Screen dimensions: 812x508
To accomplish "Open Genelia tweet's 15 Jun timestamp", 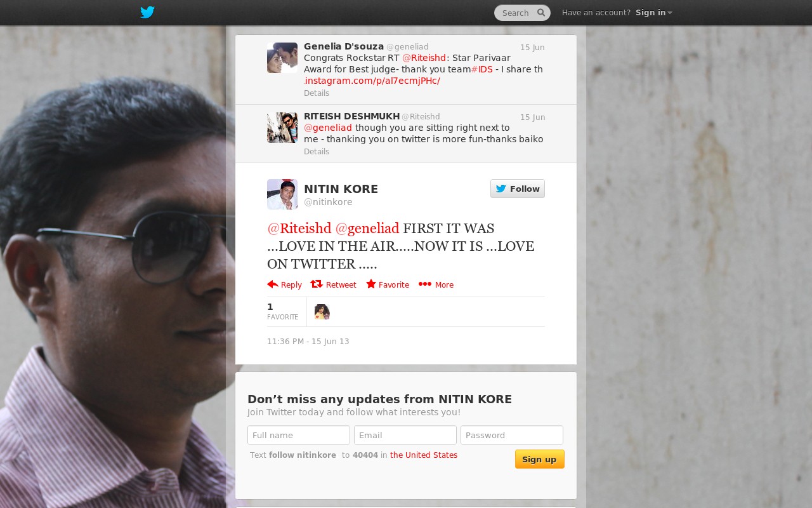I will coord(532,48).
